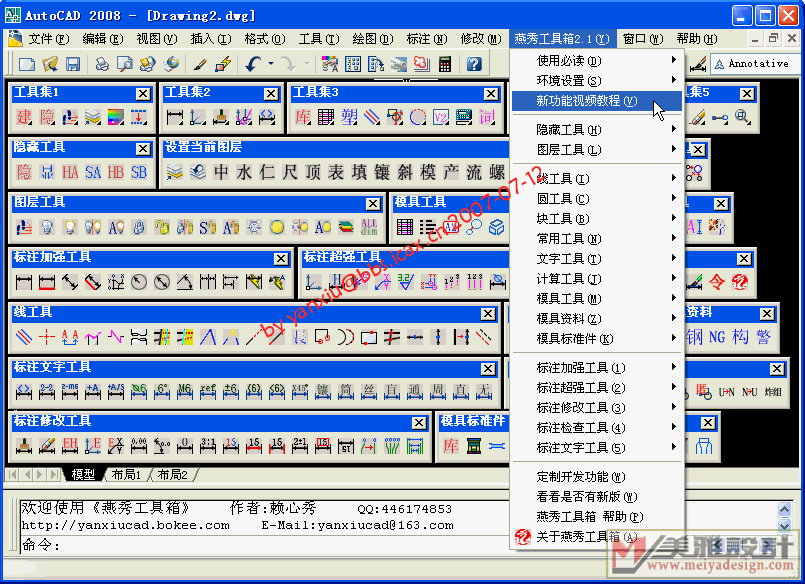
Task: Click the 钢 icon in the 资料 toolbar
Action: click(694, 337)
